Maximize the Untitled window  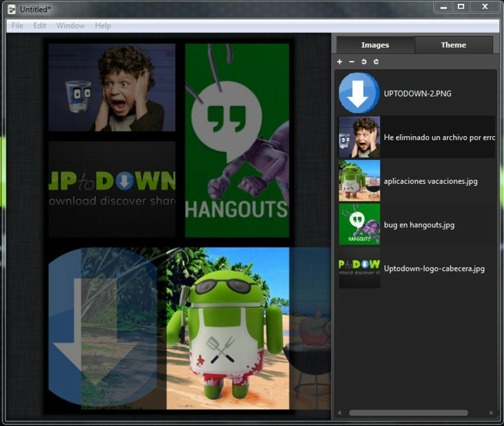tap(461, 7)
